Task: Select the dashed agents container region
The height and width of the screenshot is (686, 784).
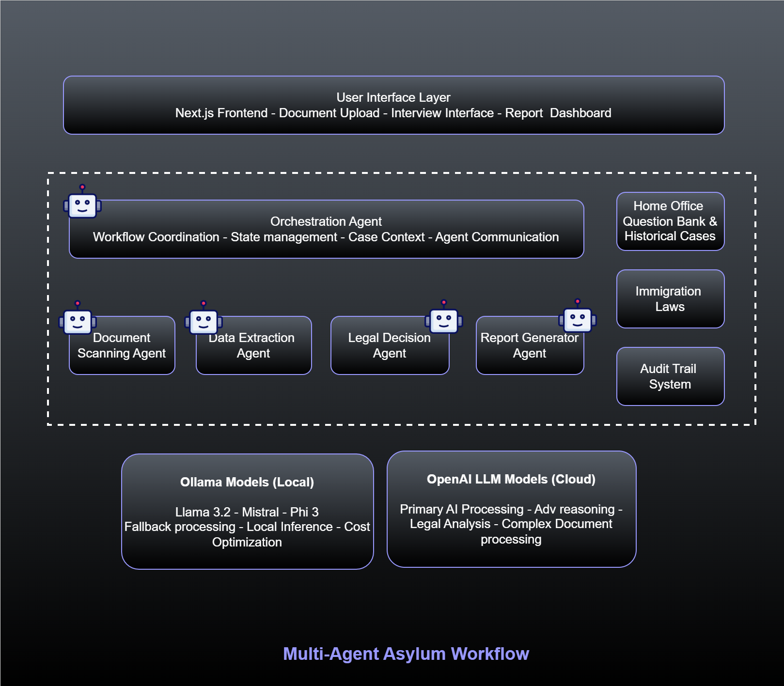Action: click(x=401, y=298)
